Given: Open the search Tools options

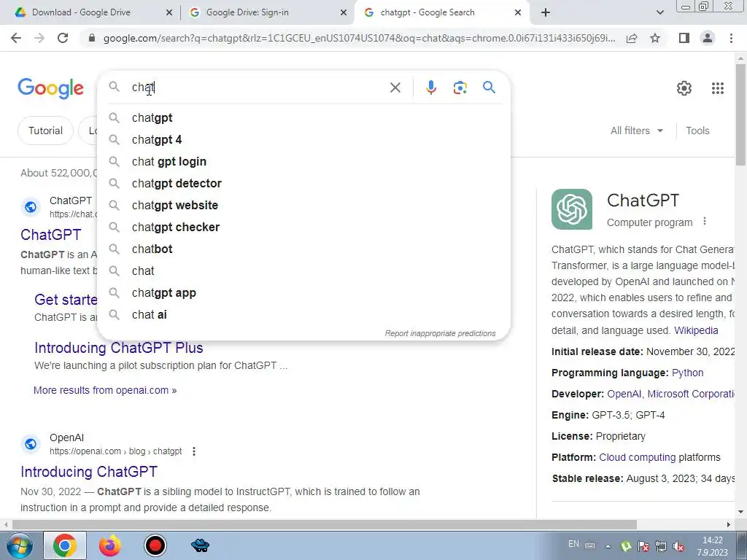Looking at the screenshot, I should click(x=697, y=131).
